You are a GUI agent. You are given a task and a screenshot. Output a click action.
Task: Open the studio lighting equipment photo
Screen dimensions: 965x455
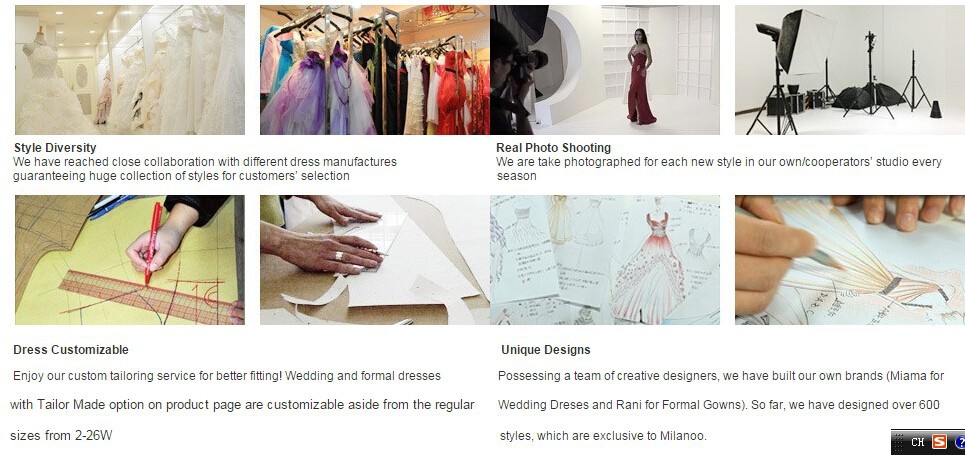(850, 70)
